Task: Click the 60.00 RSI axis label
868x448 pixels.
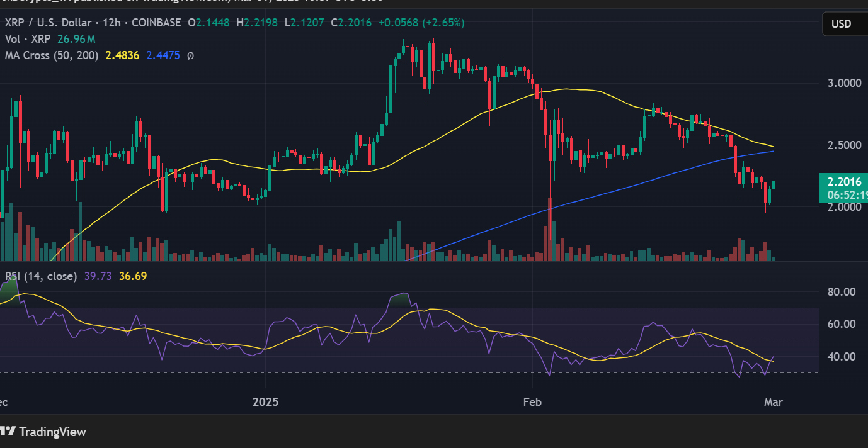Action: tap(843, 324)
